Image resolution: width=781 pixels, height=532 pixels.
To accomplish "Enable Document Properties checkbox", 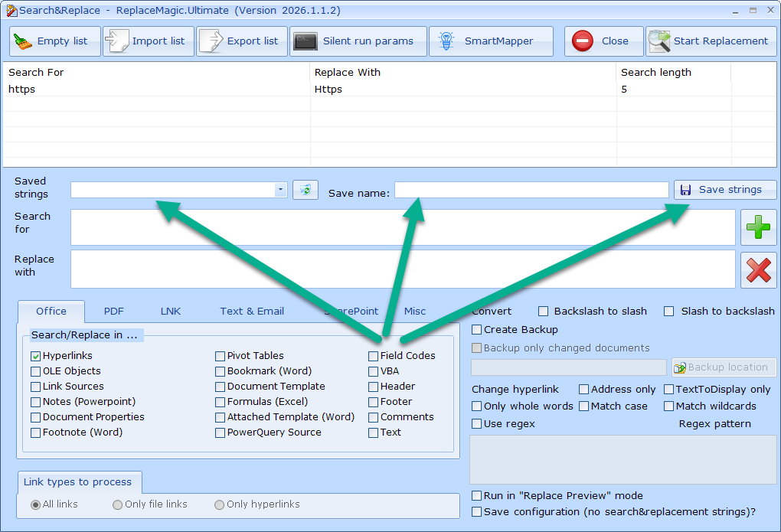I will tap(35, 417).
